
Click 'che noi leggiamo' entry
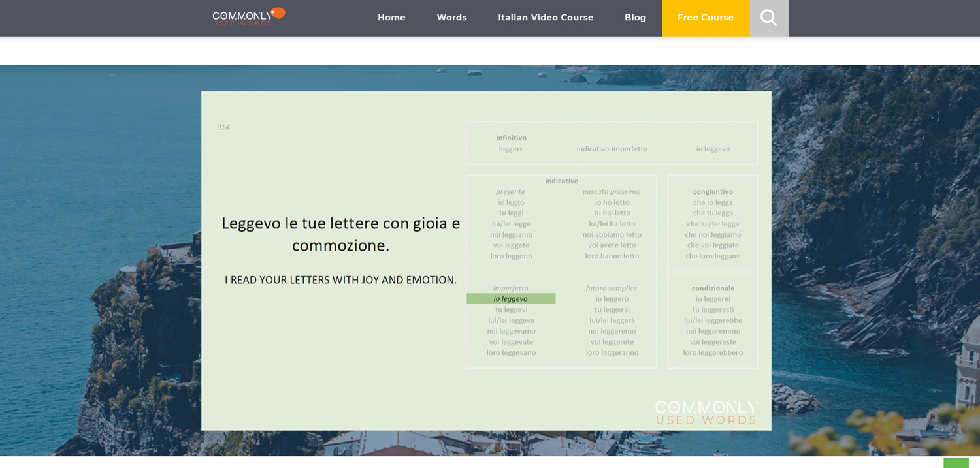(713, 234)
